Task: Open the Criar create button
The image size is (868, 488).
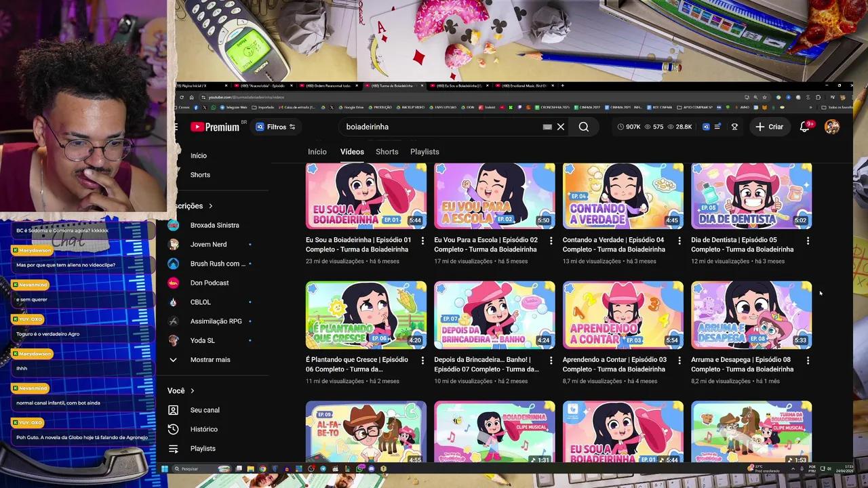Action: tap(770, 127)
